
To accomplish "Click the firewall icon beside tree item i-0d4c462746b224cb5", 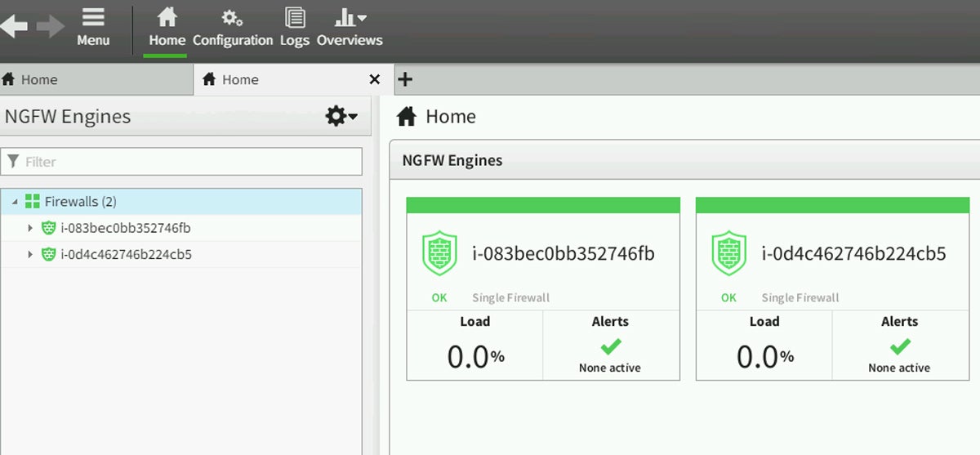I will 49,254.
